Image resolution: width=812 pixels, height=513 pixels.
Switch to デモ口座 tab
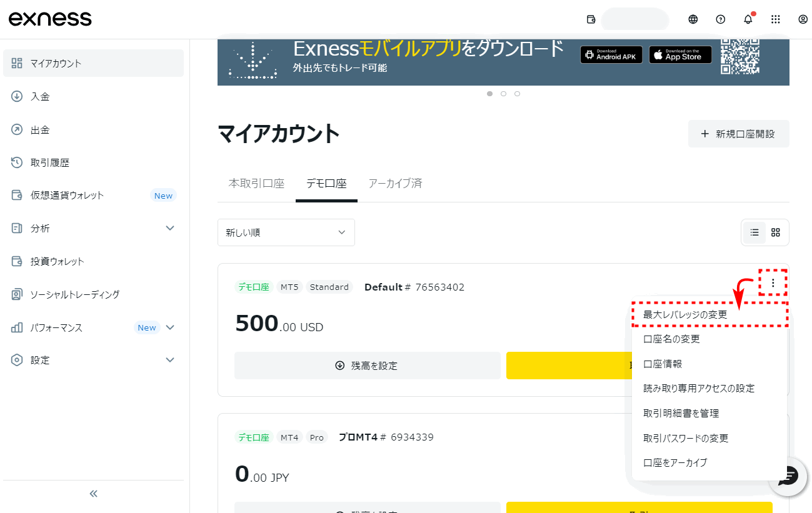[x=326, y=184]
